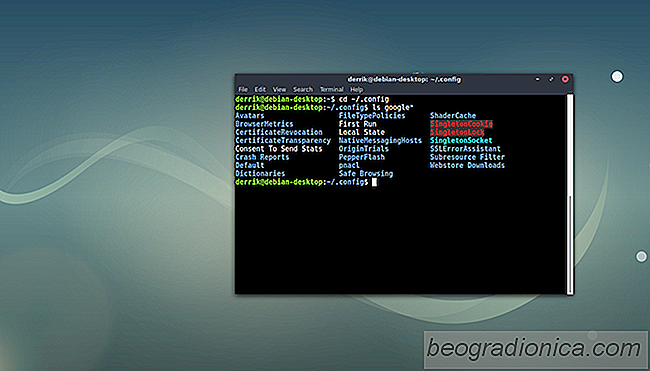Screen dimensions: 650x371
Task: Click the First Run file entry
Action: pyautogui.click(x=357, y=124)
